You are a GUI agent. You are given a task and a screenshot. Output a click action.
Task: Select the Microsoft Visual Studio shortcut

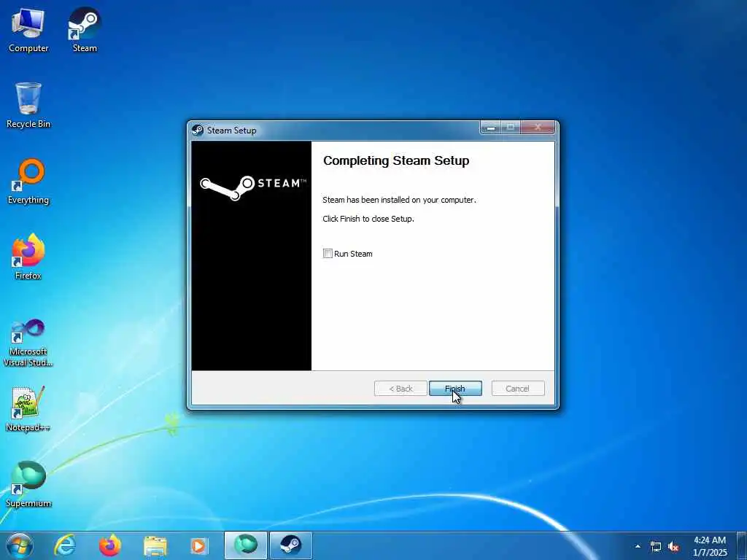point(28,343)
